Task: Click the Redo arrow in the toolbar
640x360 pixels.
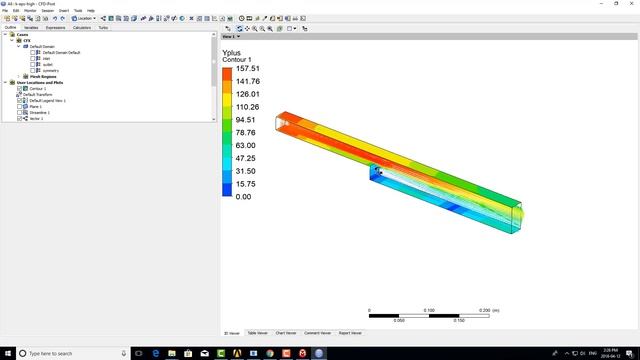Action: [x=62, y=18]
